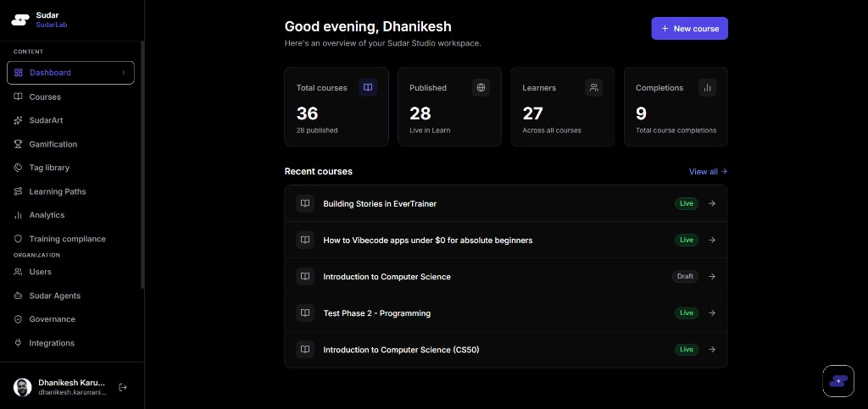This screenshot has width=868, height=409.
Task: Create a New course
Action: tap(689, 28)
